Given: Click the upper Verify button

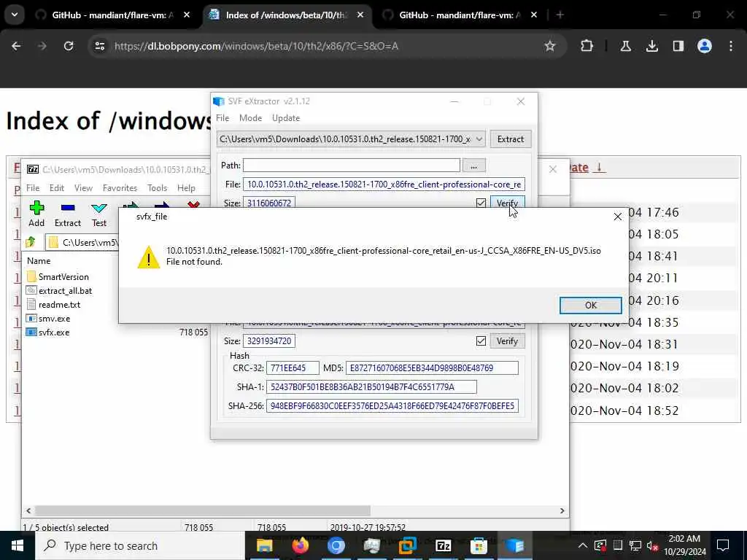Looking at the screenshot, I should (x=507, y=203).
